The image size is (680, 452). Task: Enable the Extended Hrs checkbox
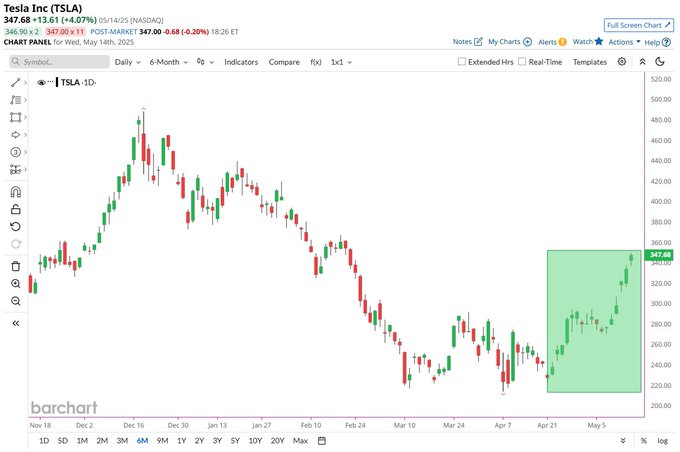click(x=462, y=62)
